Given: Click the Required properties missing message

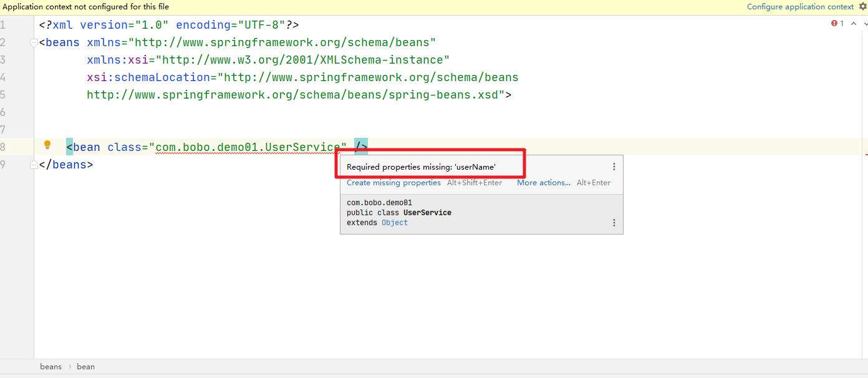Looking at the screenshot, I should (x=421, y=167).
